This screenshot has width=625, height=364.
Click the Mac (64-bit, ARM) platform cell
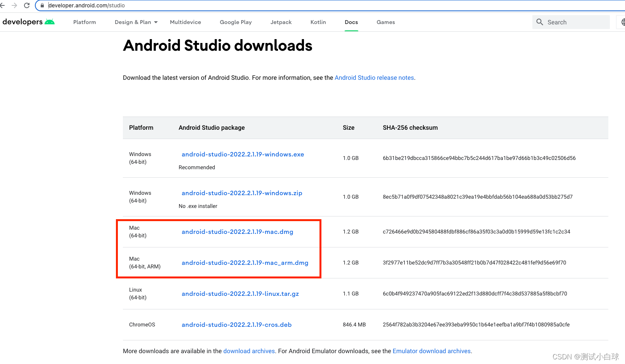tap(145, 263)
